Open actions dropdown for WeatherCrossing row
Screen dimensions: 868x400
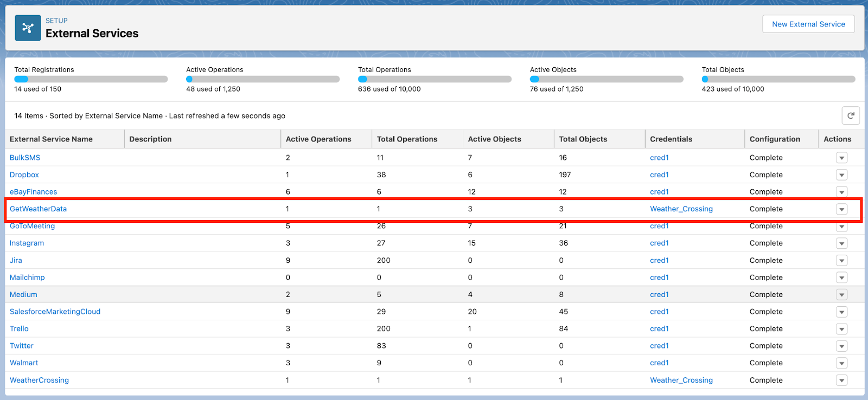841,380
